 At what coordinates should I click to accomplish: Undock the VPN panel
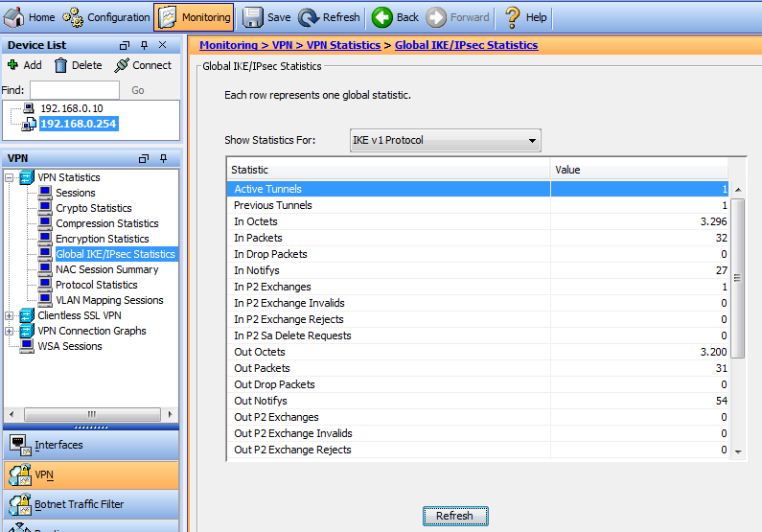pyautogui.click(x=144, y=158)
